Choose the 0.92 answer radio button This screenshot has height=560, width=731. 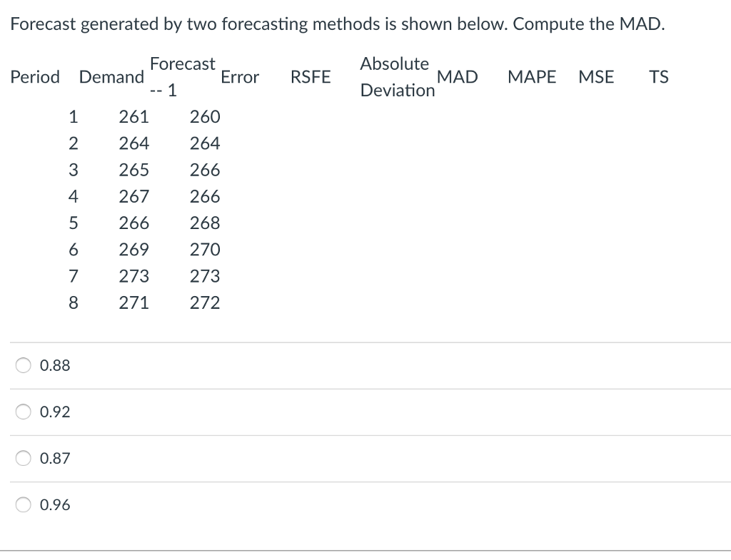click(x=24, y=412)
